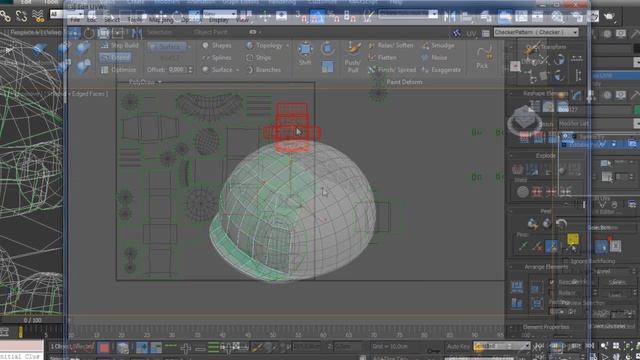This screenshot has width=640, height=360.
Task: Select the Flatten brush
Action: 383,58
